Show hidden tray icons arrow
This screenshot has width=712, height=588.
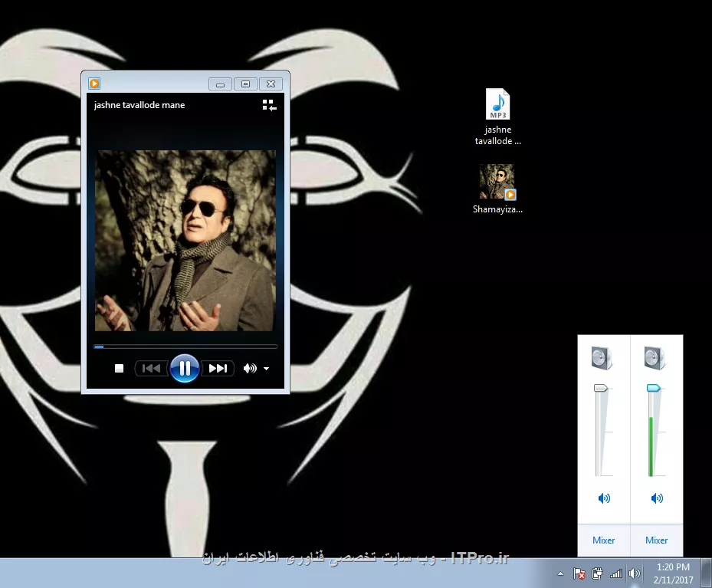561,574
